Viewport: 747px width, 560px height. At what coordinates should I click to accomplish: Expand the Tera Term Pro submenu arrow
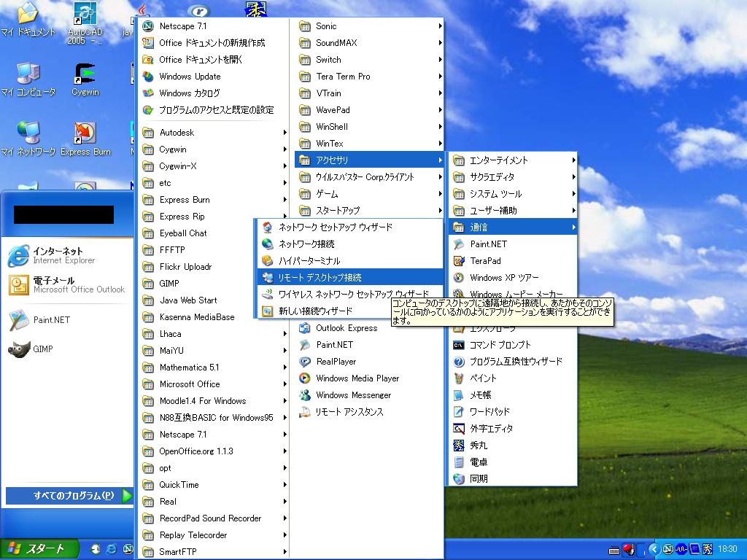click(440, 76)
